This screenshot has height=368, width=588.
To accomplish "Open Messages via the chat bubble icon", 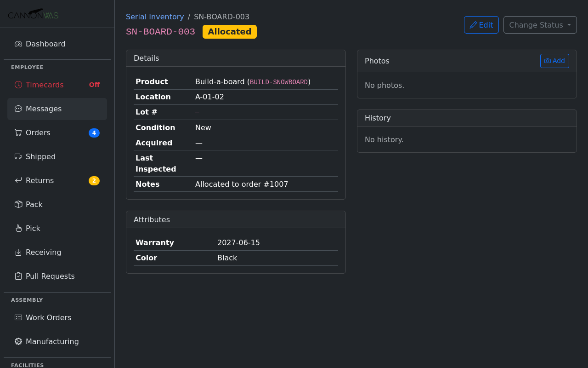I will point(18,109).
